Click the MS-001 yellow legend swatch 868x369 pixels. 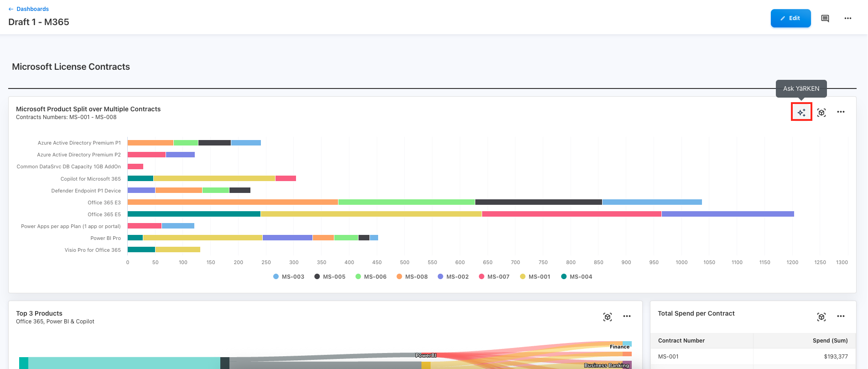(523, 277)
